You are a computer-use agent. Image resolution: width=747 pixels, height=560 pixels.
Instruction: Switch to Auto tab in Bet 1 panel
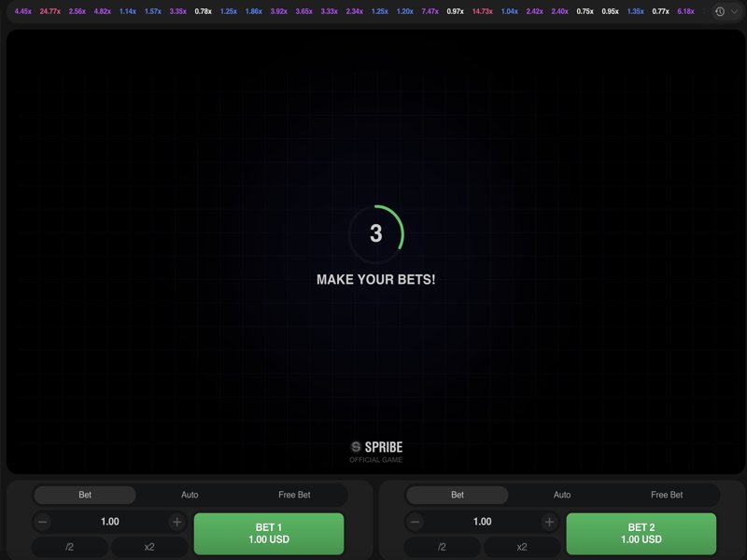coord(190,495)
